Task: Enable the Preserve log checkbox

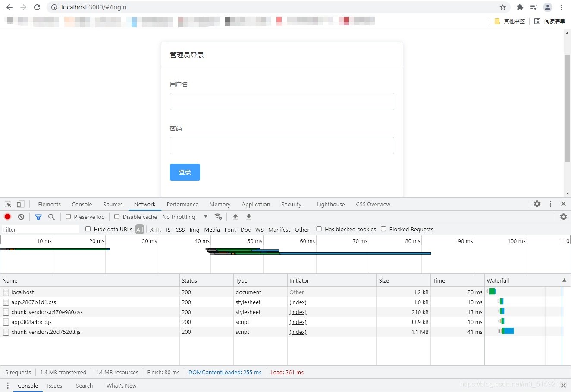Action: tap(68, 217)
